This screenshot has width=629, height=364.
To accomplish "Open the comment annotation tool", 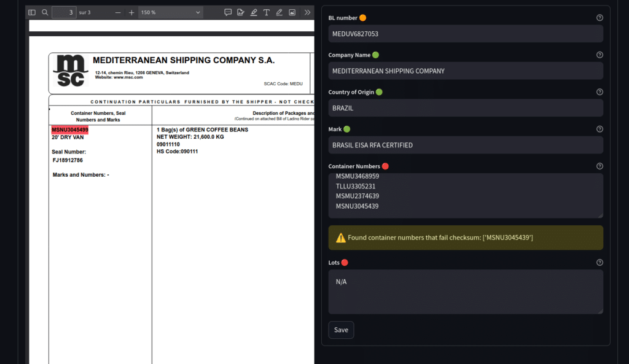I will pyautogui.click(x=229, y=12).
